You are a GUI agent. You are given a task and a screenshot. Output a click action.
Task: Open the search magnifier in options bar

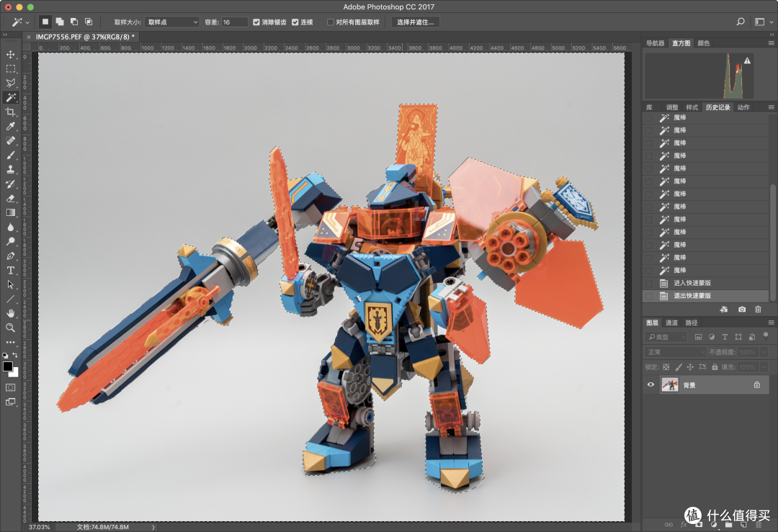tap(741, 22)
